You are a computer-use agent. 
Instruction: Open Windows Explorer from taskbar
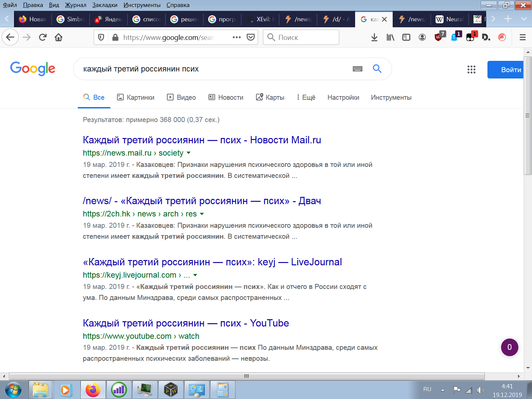pyautogui.click(x=41, y=390)
